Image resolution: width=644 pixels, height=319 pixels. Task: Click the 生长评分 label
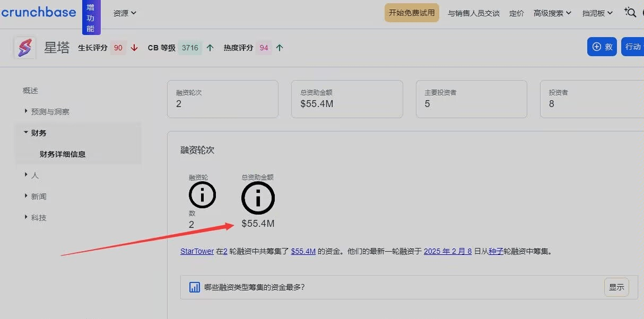(x=93, y=48)
